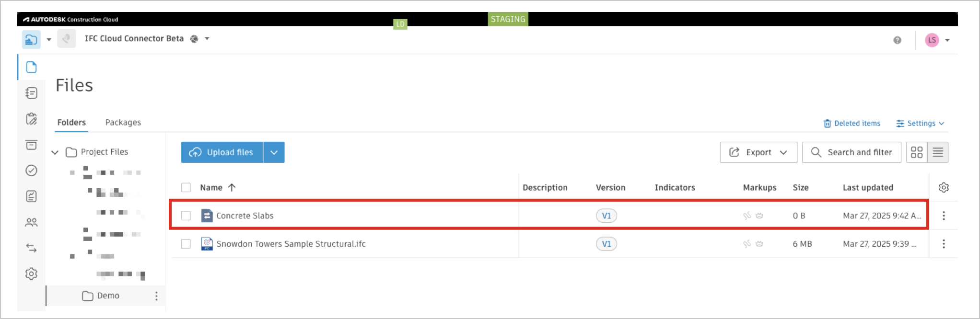Viewport: 980px width, 319px height.
Task: Click the Indicators column header
Action: coord(675,188)
